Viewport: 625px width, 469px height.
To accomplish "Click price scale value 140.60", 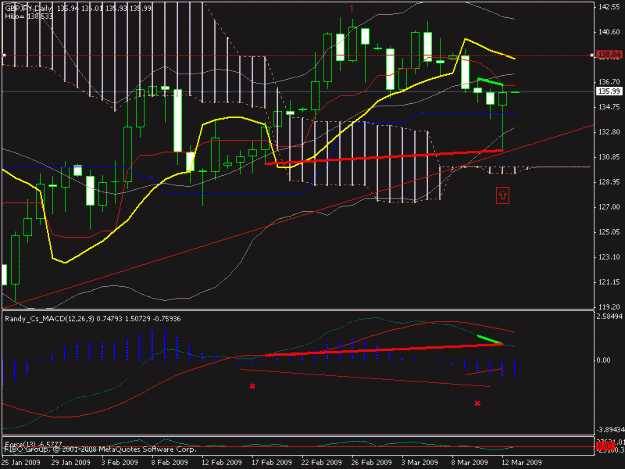I will 609,32.
